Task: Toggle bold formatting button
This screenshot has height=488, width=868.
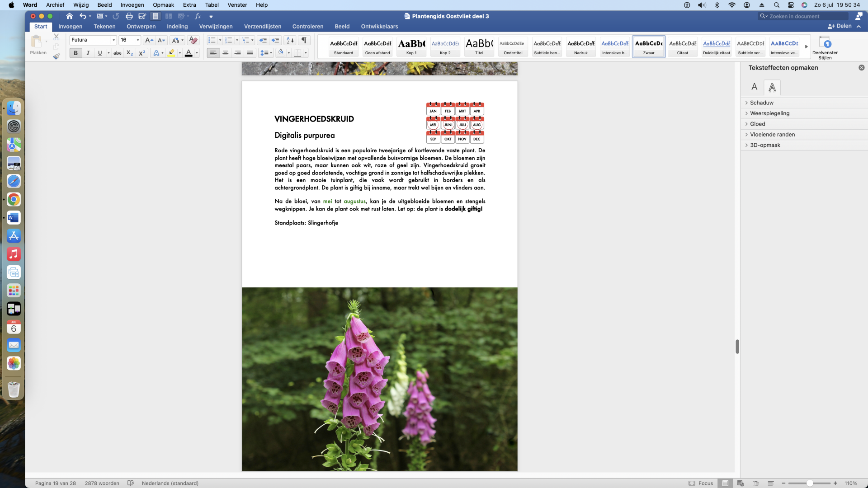Action: [x=75, y=53]
